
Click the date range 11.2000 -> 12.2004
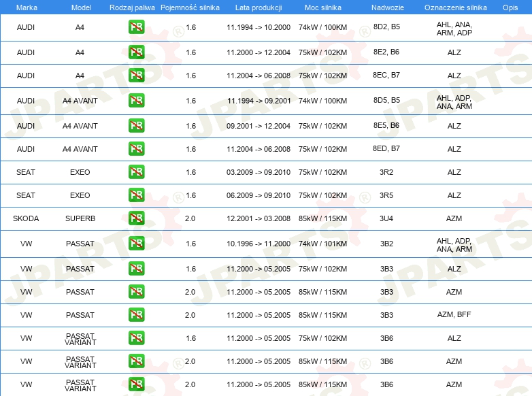[x=259, y=52]
